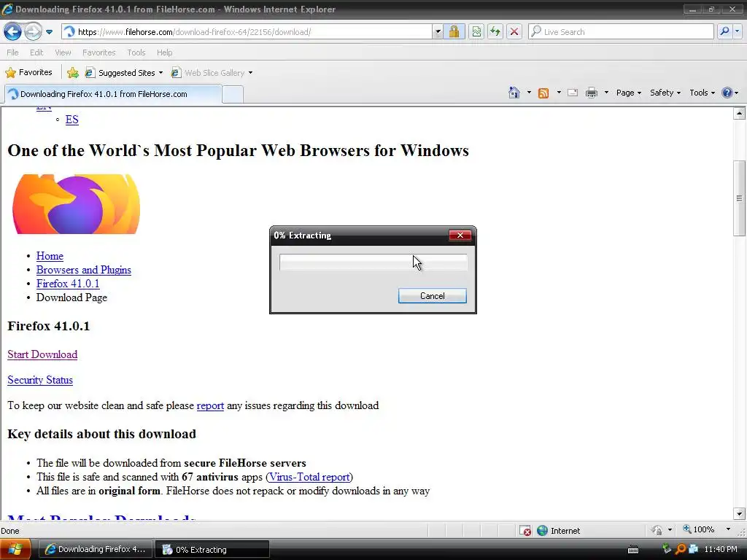The width and height of the screenshot is (747, 560).
Task: Open the Help menu
Action: (164, 52)
